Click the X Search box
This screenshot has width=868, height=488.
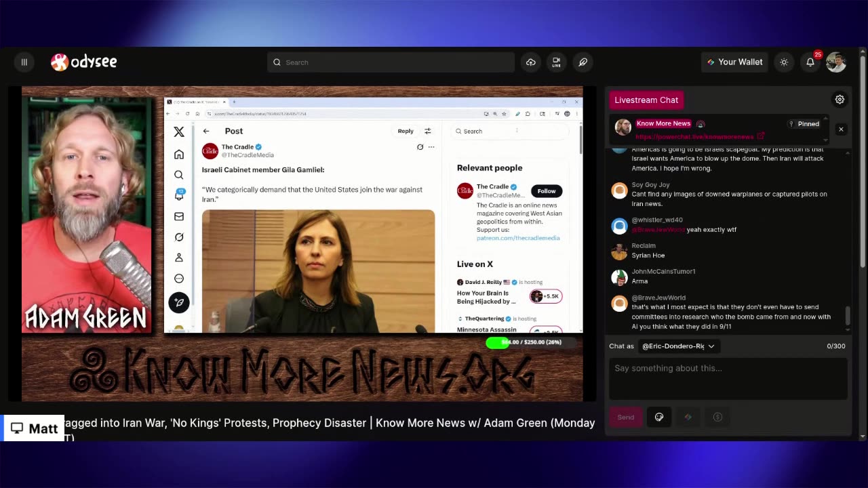pos(510,131)
